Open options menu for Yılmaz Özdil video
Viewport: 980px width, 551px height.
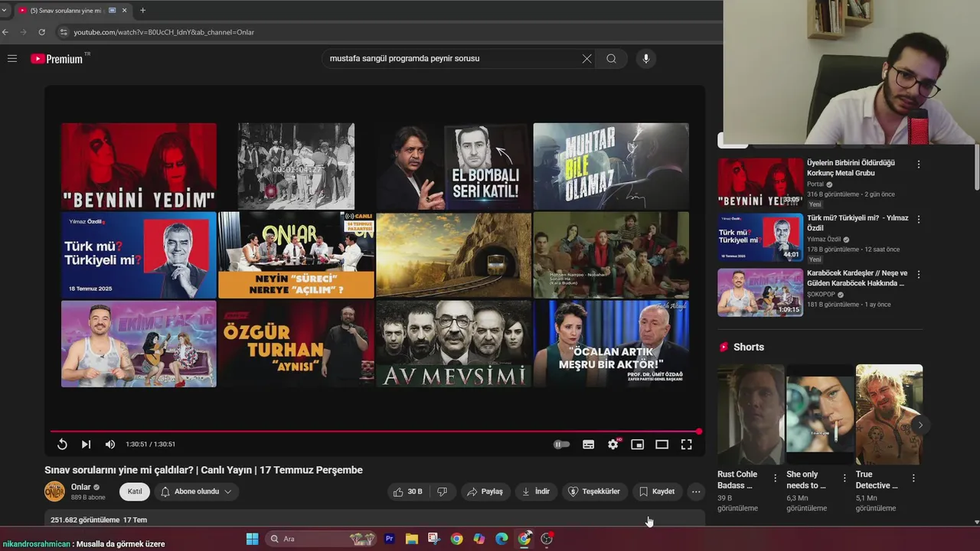coord(918,220)
